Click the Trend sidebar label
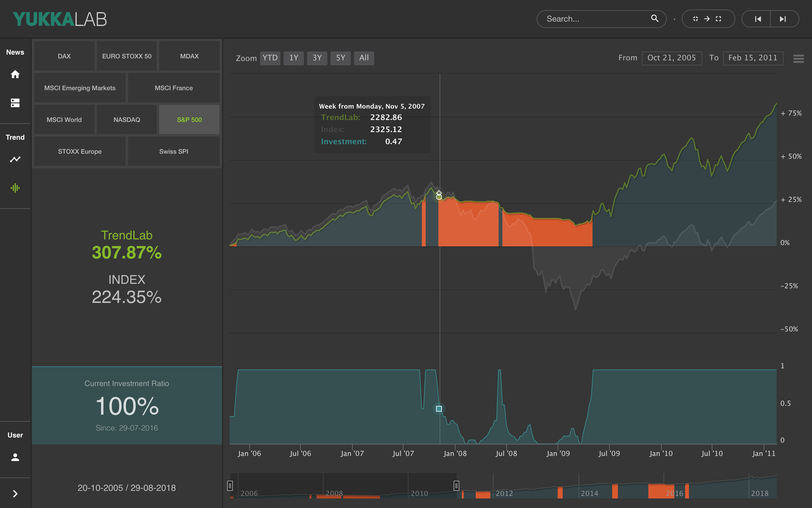 [x=15, y=137]
